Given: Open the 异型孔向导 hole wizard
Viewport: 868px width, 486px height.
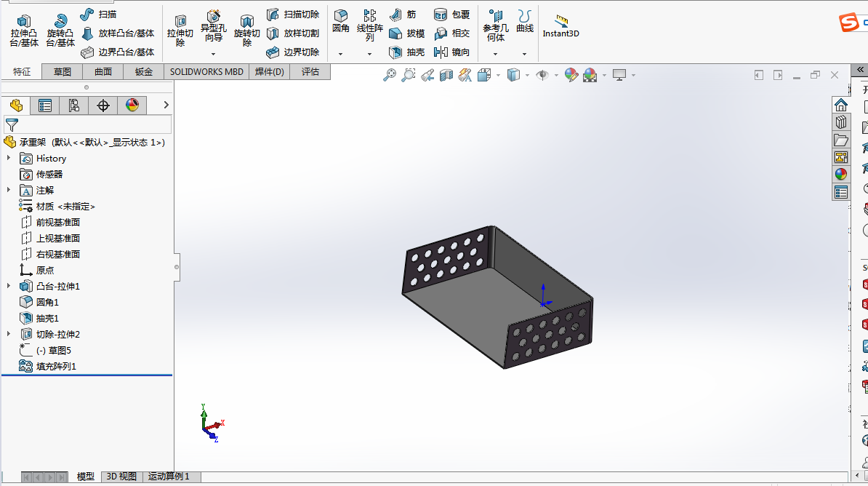Looking at the screenshot, I should coord(213,27).
